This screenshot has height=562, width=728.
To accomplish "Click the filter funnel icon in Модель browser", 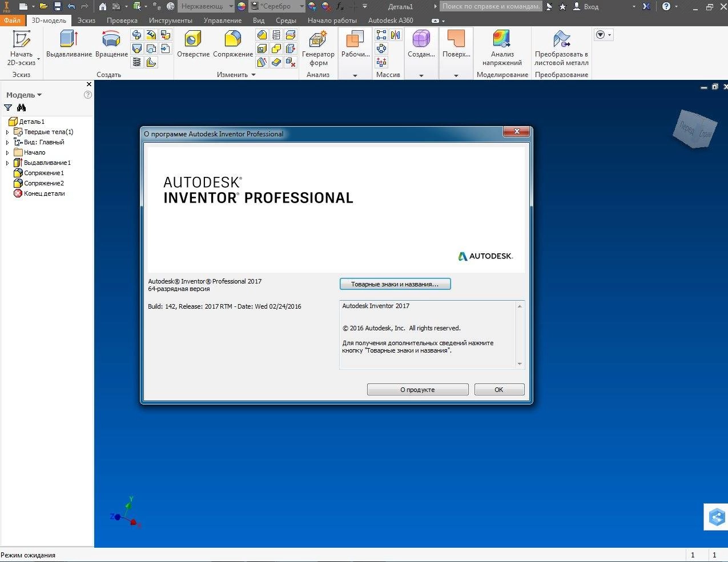I will coord(8,108).
